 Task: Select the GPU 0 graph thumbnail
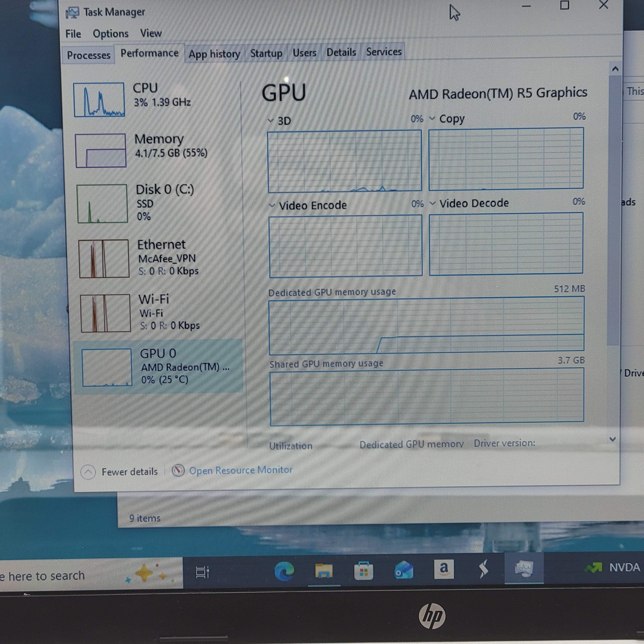tap(107, 367)
